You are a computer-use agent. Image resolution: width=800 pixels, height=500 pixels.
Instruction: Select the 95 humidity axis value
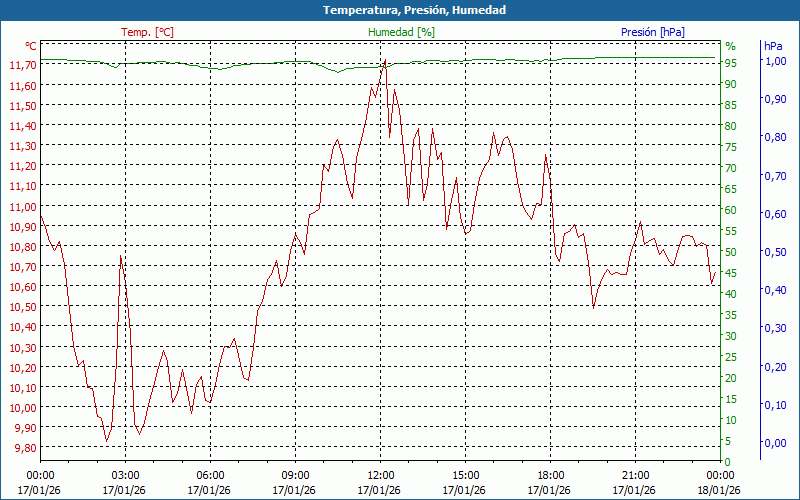pyautogui.click(x=731, y=63)
